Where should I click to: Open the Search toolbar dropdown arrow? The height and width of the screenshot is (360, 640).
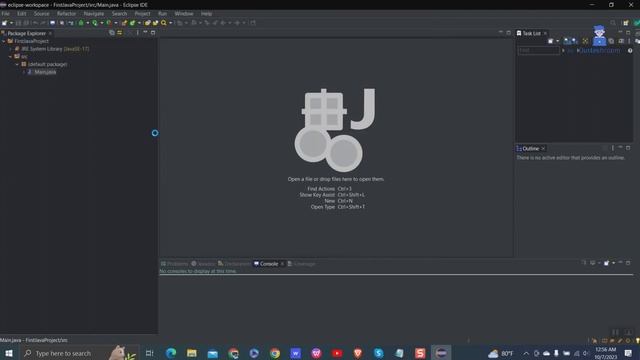pos(171,23)
